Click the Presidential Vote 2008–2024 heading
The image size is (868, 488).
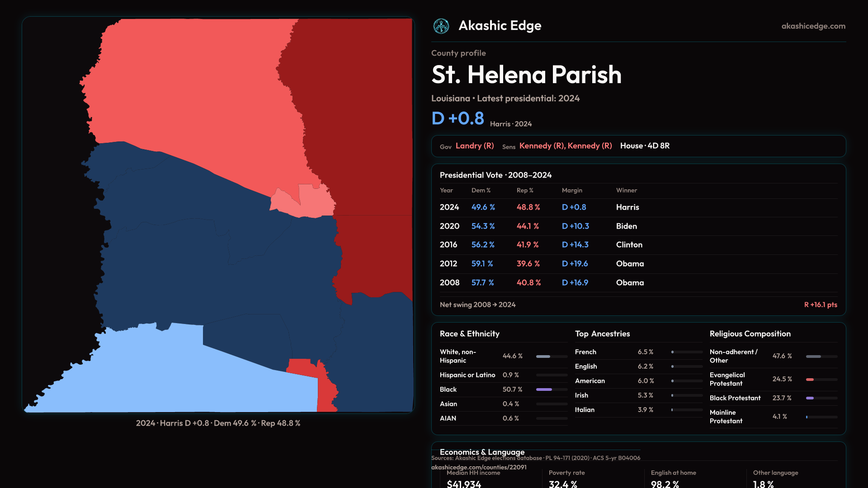click(x=495, y=175)
